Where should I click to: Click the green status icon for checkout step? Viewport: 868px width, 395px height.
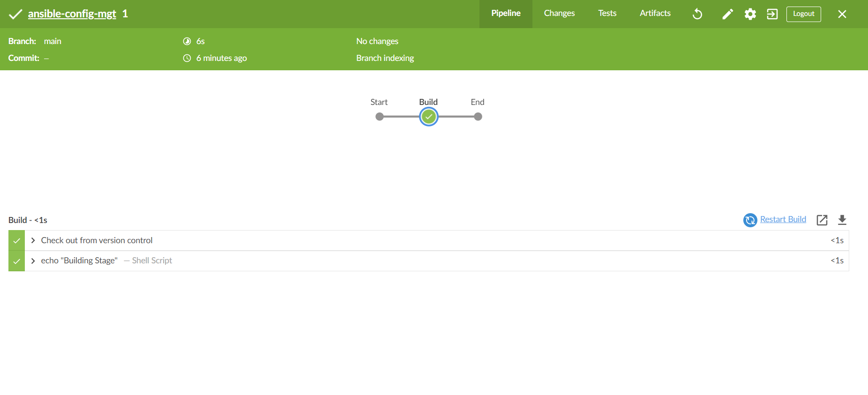click(x=16, y=240)
